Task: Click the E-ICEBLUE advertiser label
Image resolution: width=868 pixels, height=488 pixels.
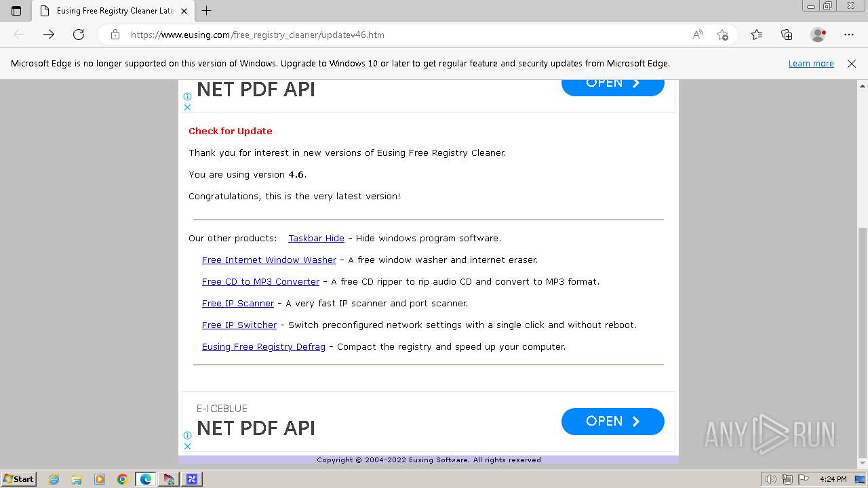Action: click(x=222, y=409)
